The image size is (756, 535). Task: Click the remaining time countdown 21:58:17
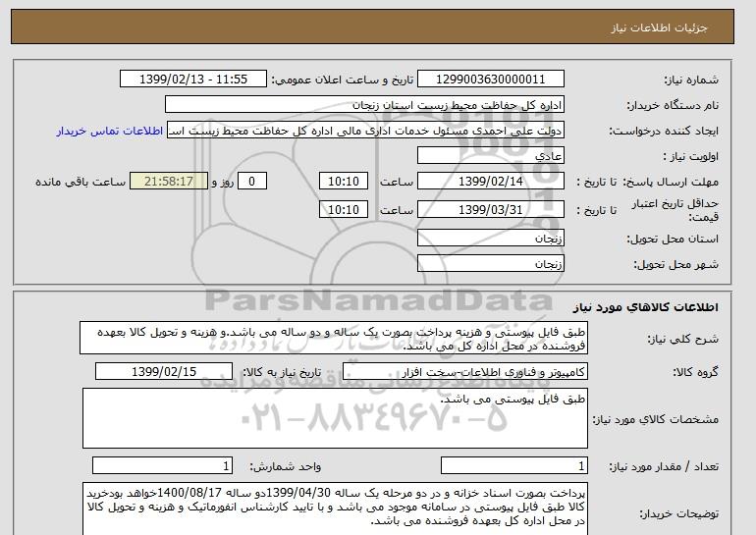click(169, 182)
